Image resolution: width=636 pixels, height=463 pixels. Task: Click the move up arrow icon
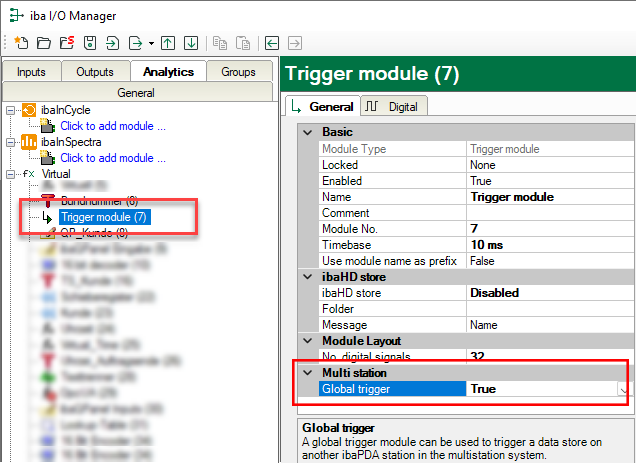(x=168, y=43)
